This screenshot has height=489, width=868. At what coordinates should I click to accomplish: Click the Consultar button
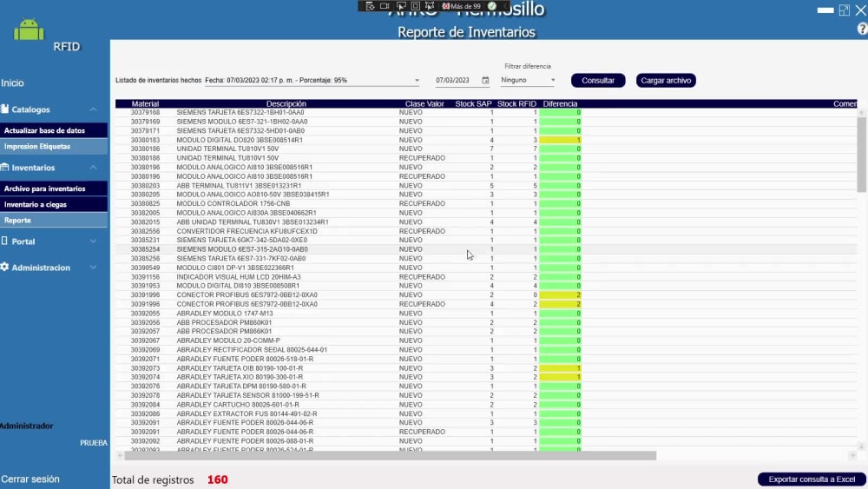pos(598,80)
